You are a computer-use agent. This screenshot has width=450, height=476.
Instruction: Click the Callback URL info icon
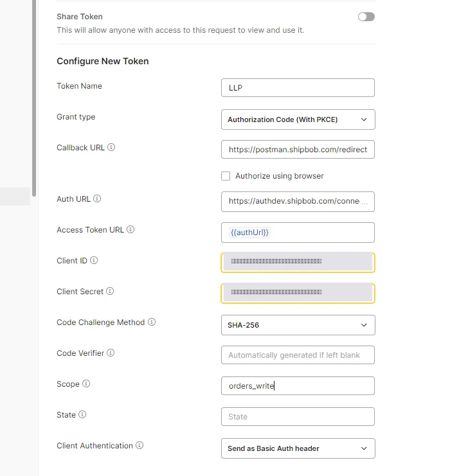(111, 147)
